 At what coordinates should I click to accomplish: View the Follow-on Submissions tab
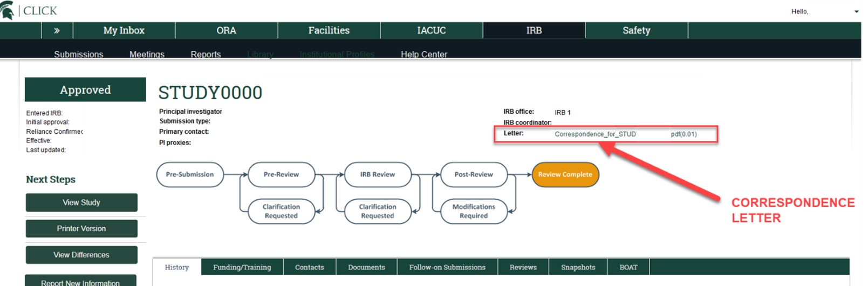click(447, 267)
